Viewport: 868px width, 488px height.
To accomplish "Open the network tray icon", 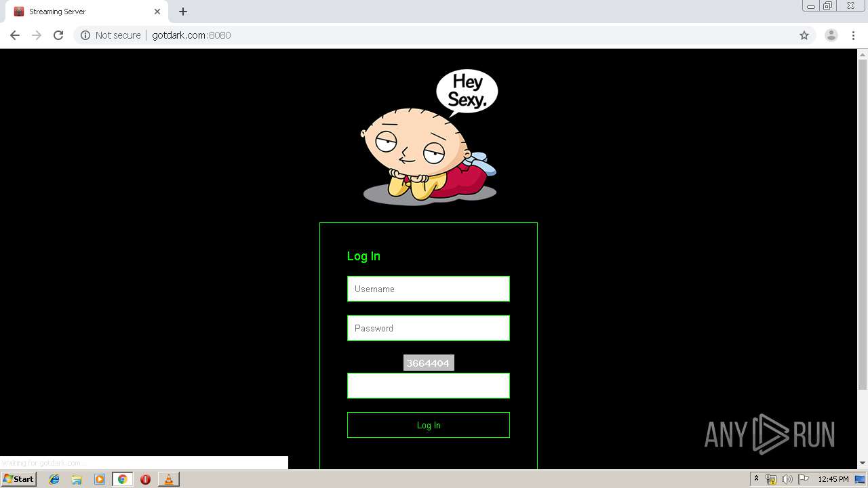I will point(771,479).
